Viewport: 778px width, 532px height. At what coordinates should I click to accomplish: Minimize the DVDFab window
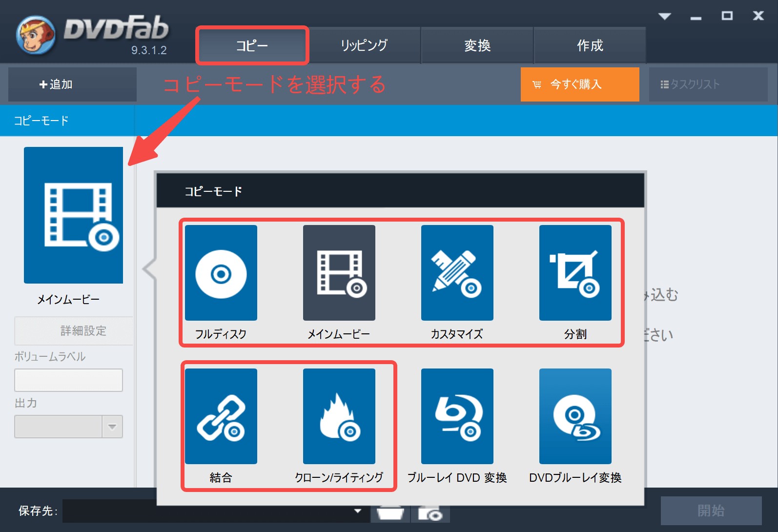[x=696, y=17]
